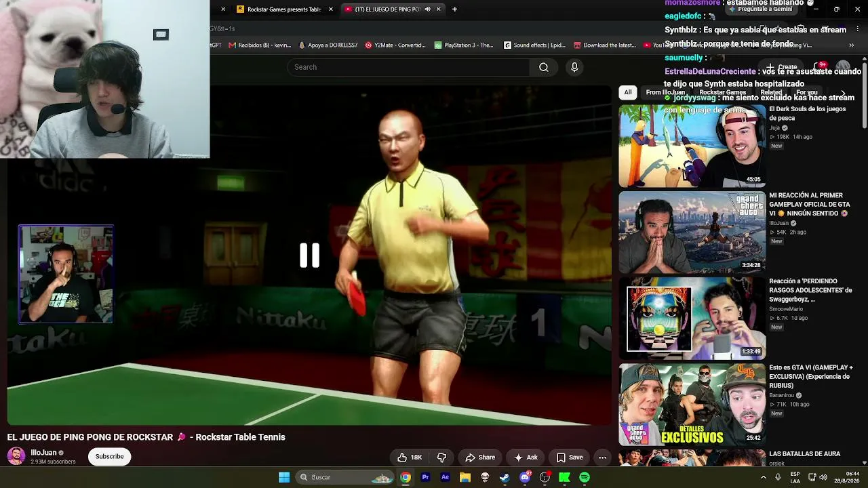Open a new browser tab with plus
This screenshot has width=868, height=488.
click(x=454, y=9)
